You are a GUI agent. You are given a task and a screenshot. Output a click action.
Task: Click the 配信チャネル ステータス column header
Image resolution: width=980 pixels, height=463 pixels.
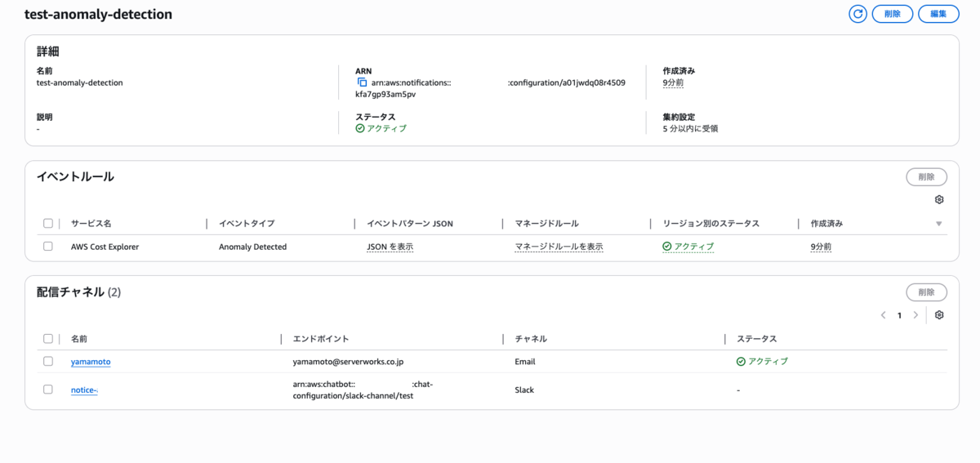756,339
